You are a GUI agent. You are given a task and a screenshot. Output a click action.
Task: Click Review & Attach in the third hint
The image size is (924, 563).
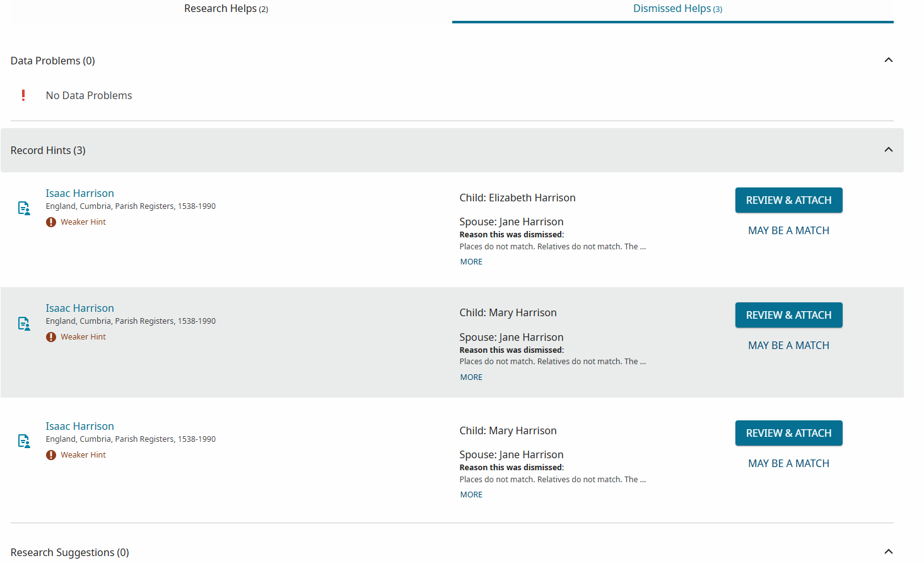pyautogui.click(x=788, y=433)
